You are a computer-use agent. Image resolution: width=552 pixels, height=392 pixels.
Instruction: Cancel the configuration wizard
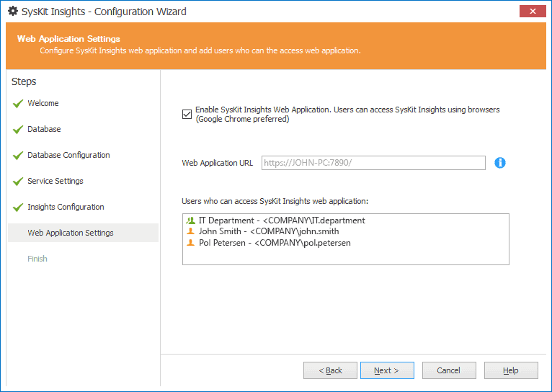(x=449, y=370)
